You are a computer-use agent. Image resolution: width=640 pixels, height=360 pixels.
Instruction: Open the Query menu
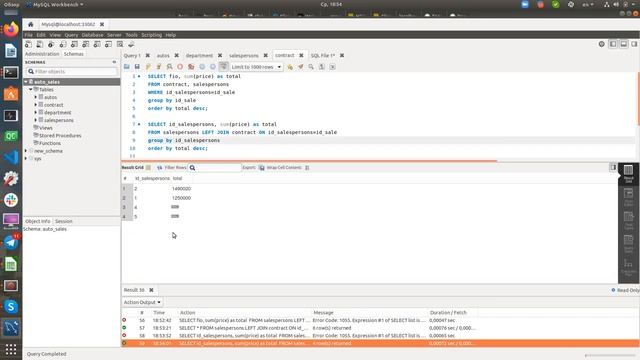(x=71, y=35)
